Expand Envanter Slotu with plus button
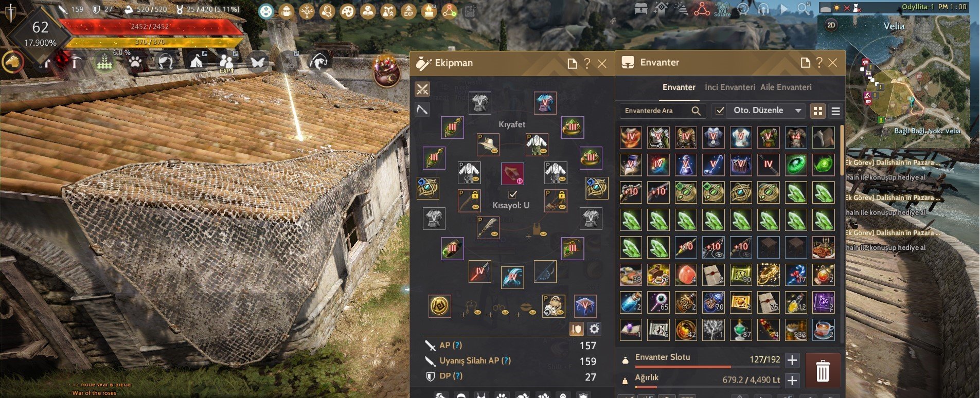Viewport: 980px width, 398px height. coord(792,360)
